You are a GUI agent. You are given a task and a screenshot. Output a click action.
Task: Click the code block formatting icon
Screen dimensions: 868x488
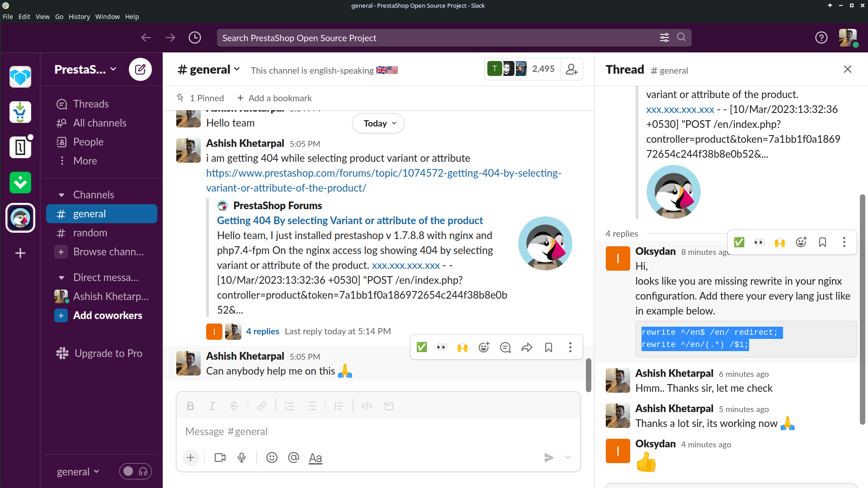coord(388,406)
